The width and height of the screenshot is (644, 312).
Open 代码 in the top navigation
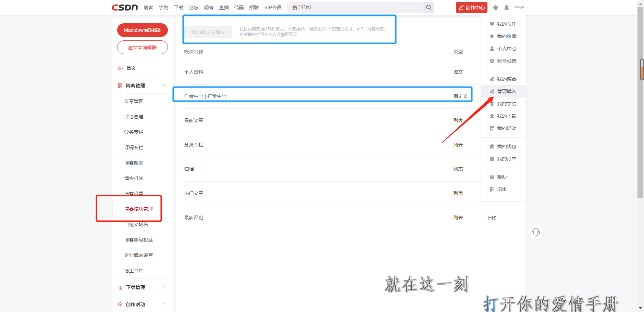pyautogui.click(x=239, y=8)
